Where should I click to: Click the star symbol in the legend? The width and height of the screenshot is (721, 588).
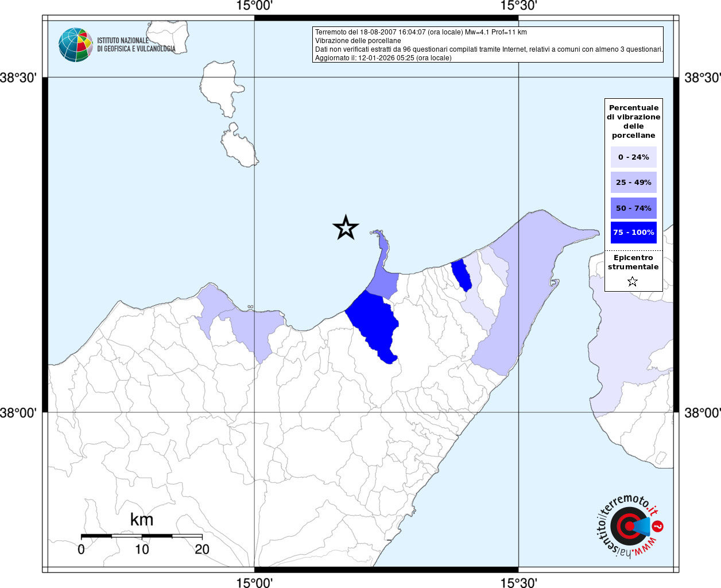[x=633, y=281]
